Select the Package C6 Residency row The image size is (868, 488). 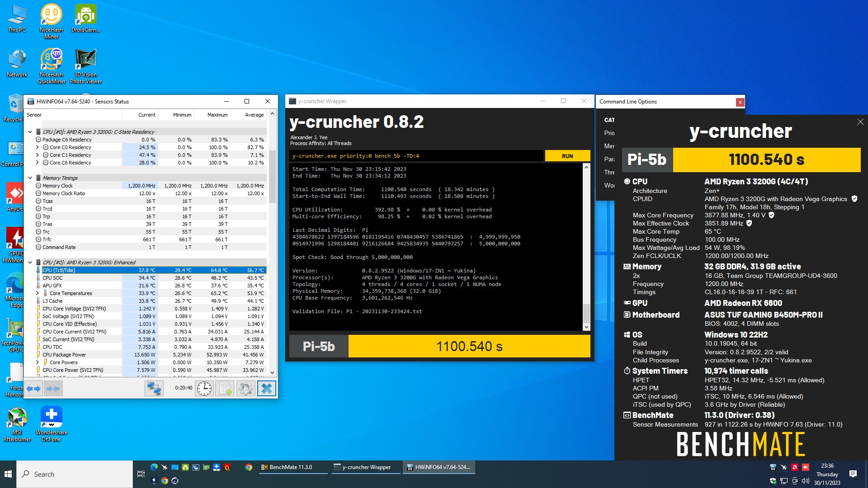coord(151,140)
